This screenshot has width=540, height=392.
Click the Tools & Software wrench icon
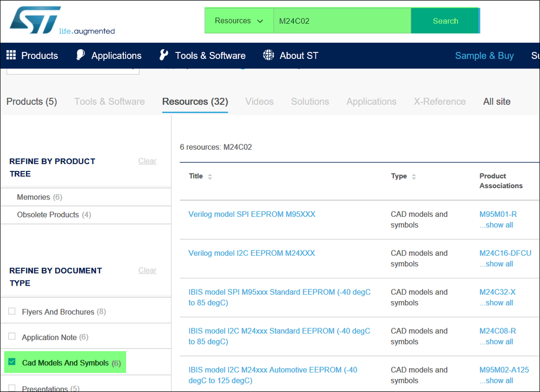tap(164, 55)
